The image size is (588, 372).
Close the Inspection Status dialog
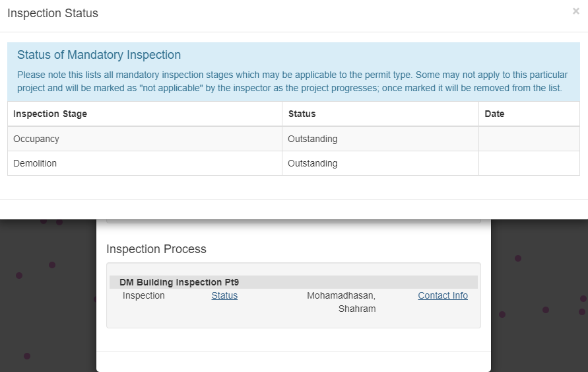coord(575,11)
